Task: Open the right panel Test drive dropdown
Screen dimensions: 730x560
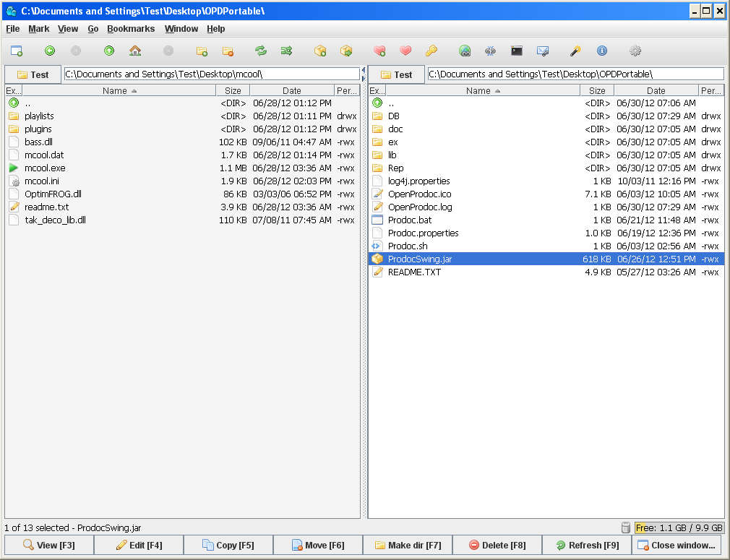Action: [397, 74]
